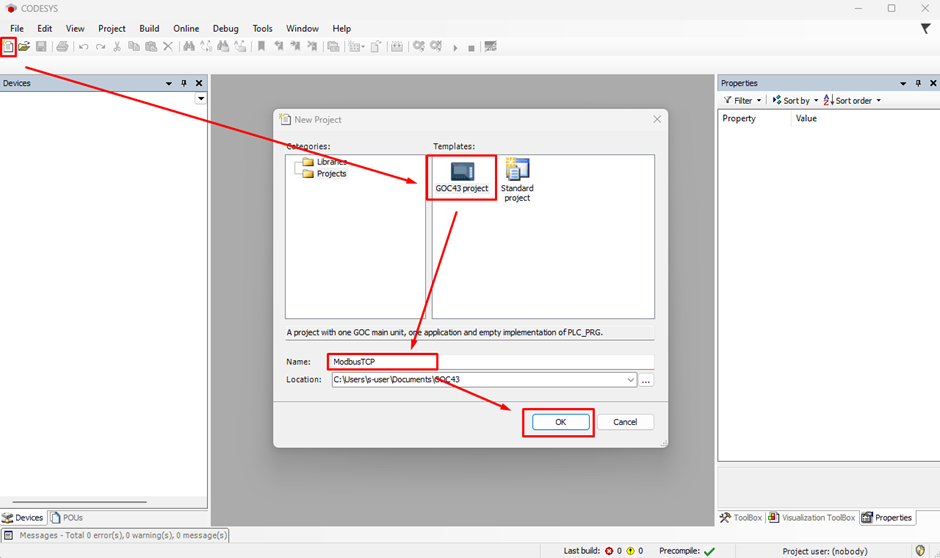
Task: Close the New Project dialog
Action: (657, 119)
